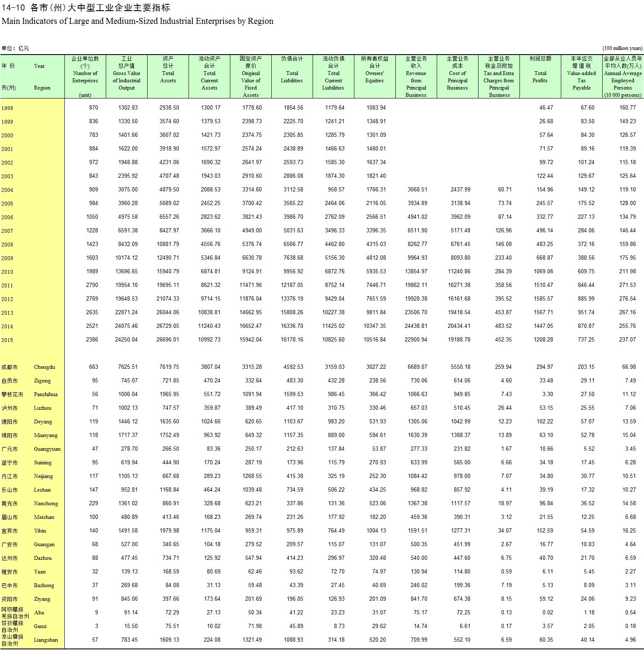Viewport: 644px width, 663px height.
Task: Select the 'Ziyang' region label
Action: coord(42,599)
